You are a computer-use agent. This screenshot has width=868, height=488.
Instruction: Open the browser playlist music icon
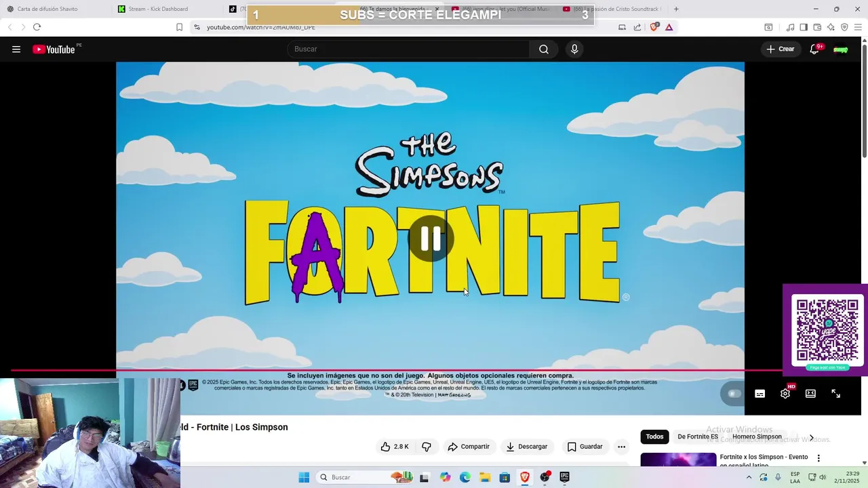tap(790, 27)
